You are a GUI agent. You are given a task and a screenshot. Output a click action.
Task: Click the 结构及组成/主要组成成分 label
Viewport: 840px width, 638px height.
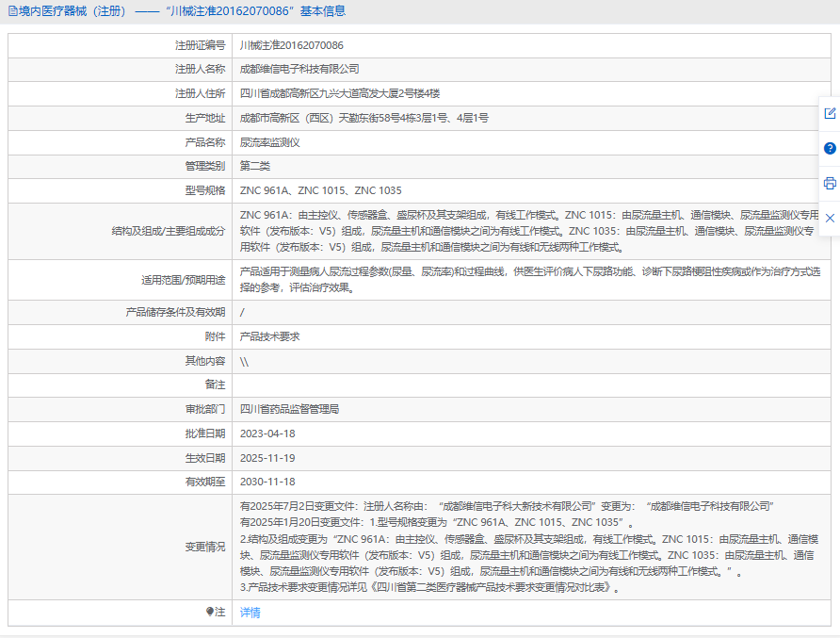169,231
